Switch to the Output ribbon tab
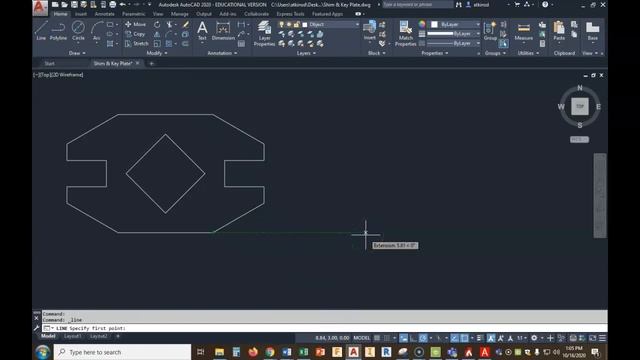 click(204, 14)
